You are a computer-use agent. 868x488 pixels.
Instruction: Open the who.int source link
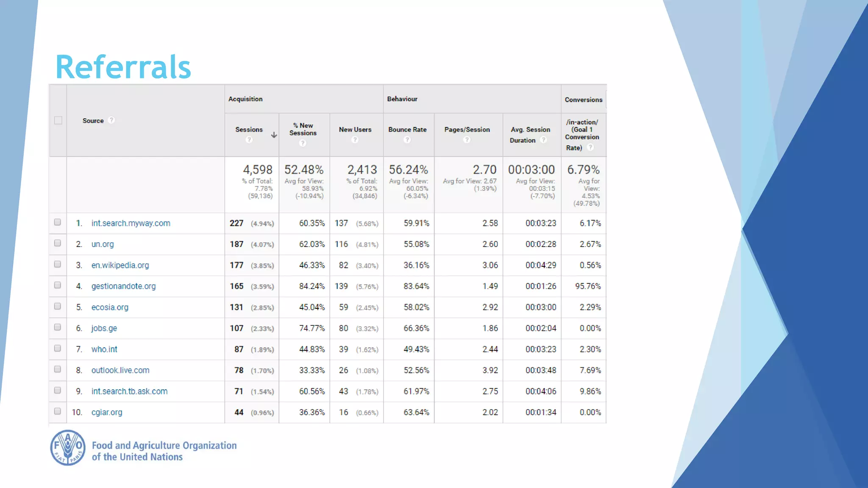pyautogui.click(x=104, y=349)
